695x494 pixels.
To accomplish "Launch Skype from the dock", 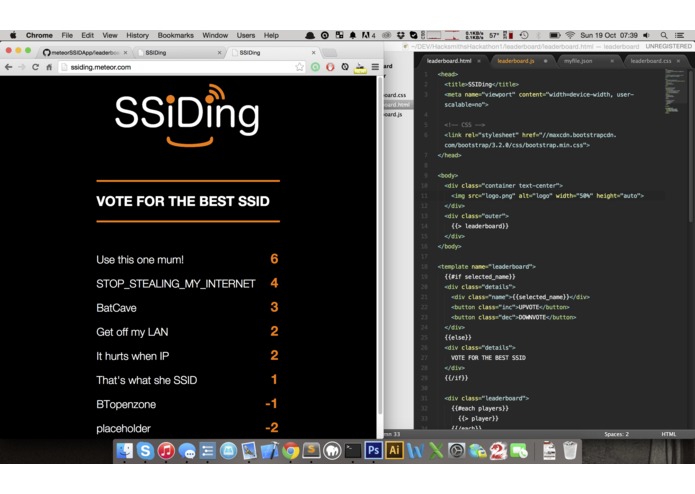I will coord(145,451).
